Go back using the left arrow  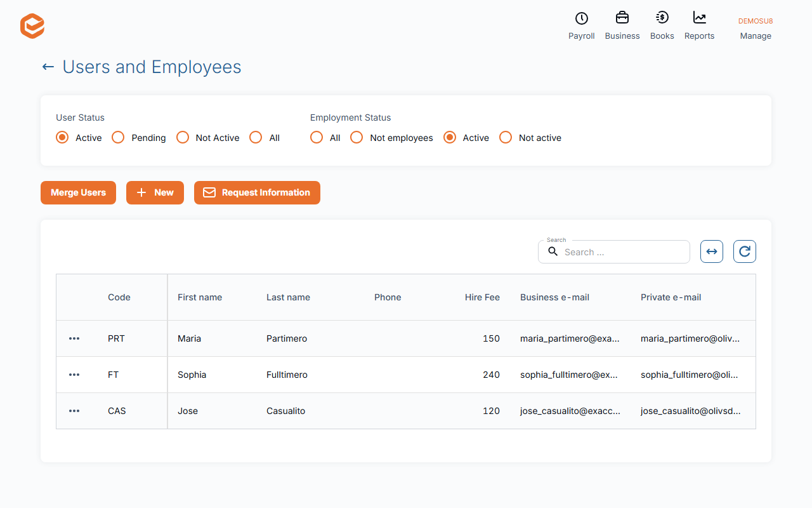pos(48,67)
